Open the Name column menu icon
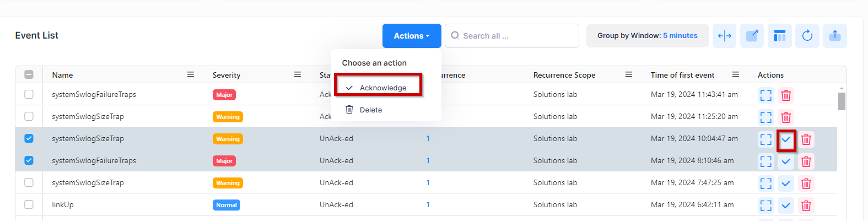The width and height of the screenshot is (868, 221). point(191,74)
